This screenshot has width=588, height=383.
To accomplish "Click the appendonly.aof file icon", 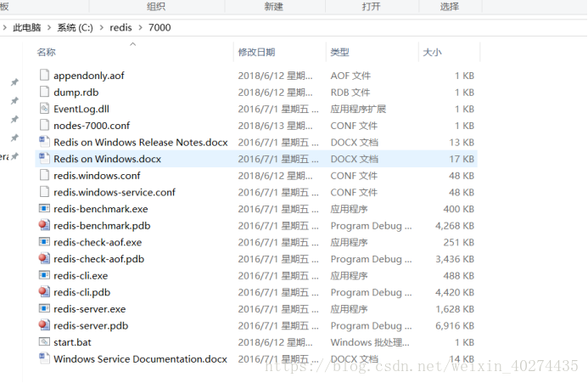I will tap(44, 75).
